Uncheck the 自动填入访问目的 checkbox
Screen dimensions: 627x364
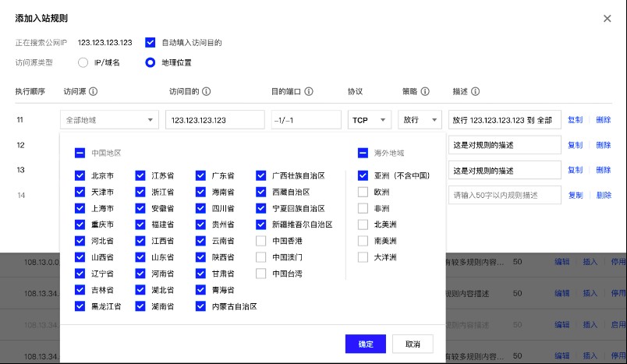[151, 42]
